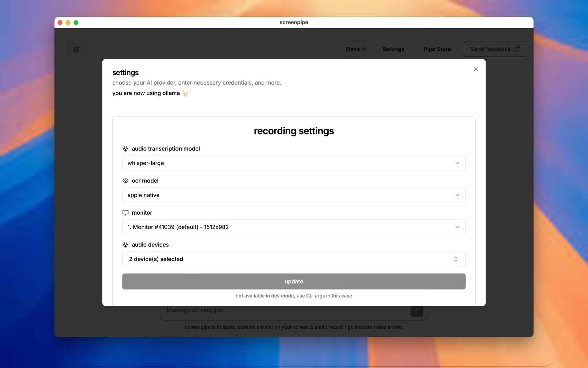Click the Send feedback button

point(490,49)
